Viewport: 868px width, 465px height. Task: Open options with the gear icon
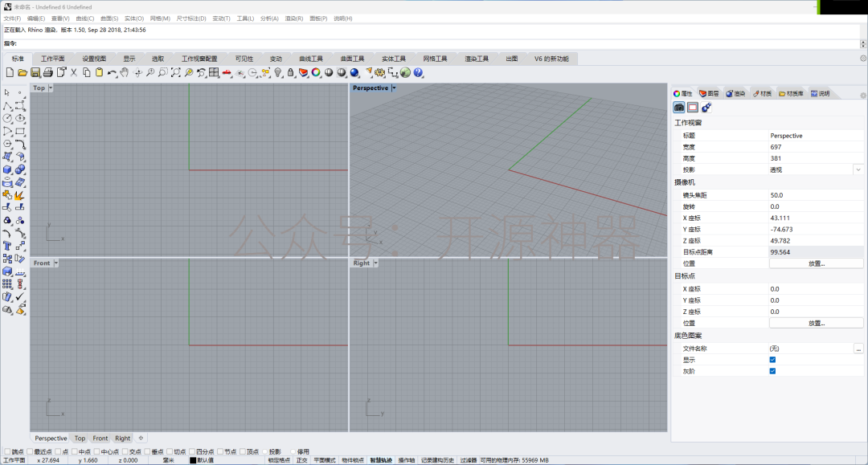click(x=379, y=72)
